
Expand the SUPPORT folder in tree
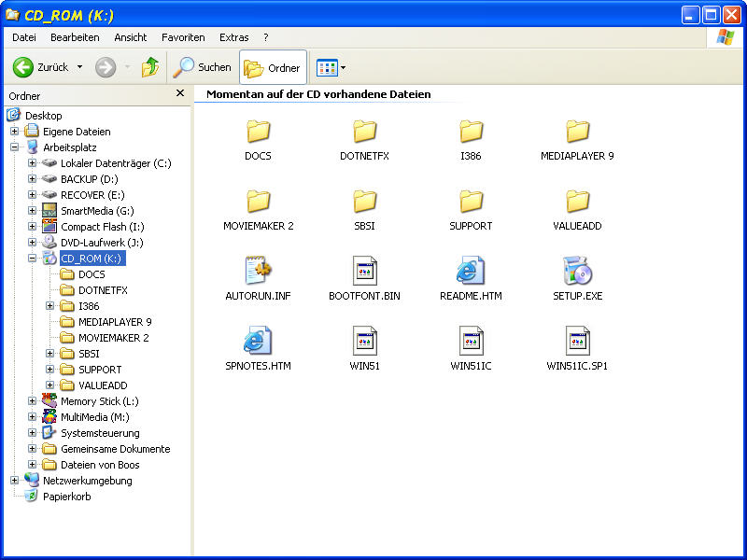tap(49, 369)
